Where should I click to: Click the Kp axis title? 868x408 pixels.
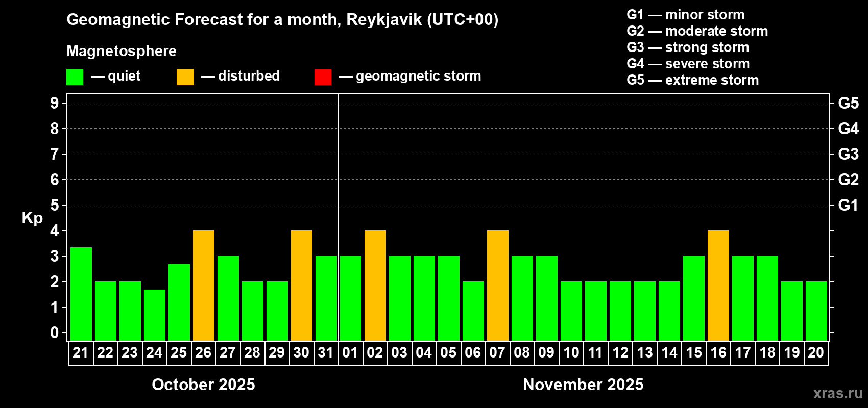[x=32, y=218]
